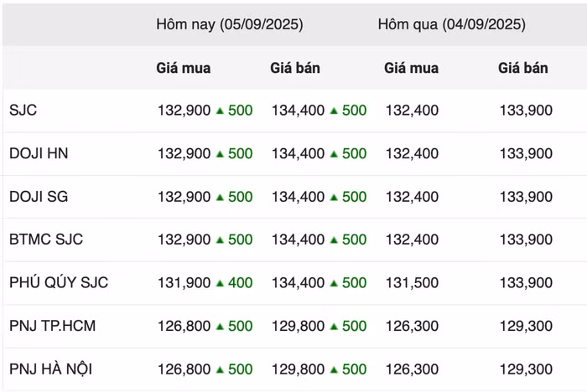The width and height of the screenshot is (587, 392).
Task: Click the up arrow beside PHÚ QUÝ SJC 400 change
Action: pos(220,283)
